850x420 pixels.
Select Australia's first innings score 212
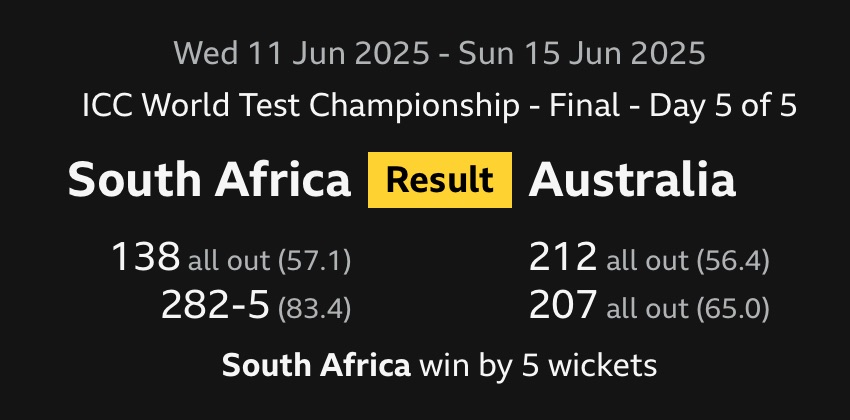563,258
